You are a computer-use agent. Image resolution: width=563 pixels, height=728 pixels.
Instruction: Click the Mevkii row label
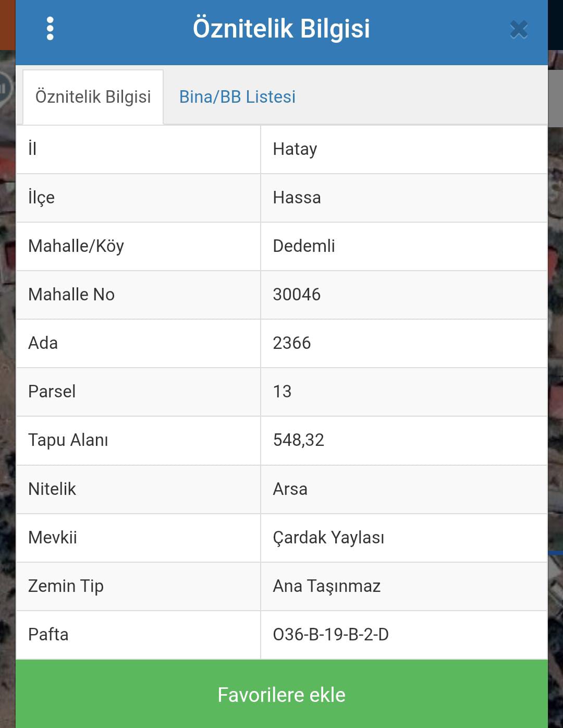(53, 538)
